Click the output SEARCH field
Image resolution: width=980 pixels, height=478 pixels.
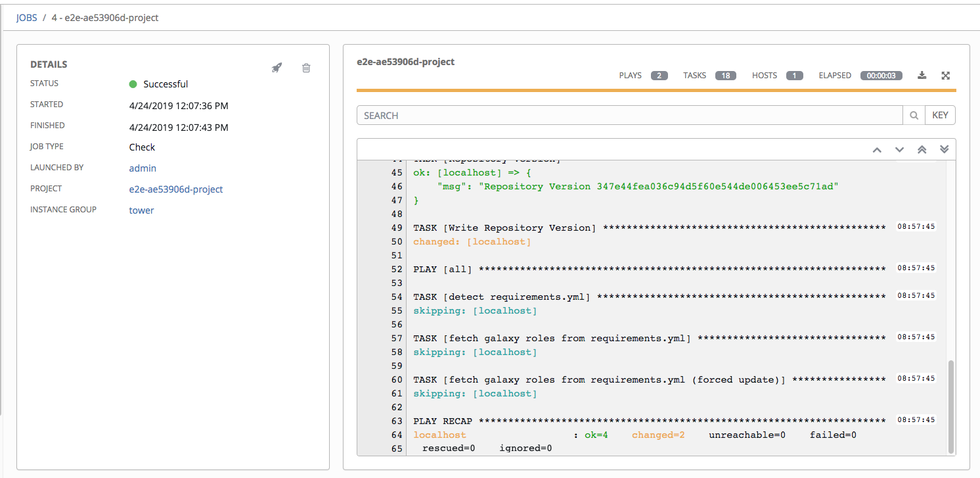pos(630,116)
